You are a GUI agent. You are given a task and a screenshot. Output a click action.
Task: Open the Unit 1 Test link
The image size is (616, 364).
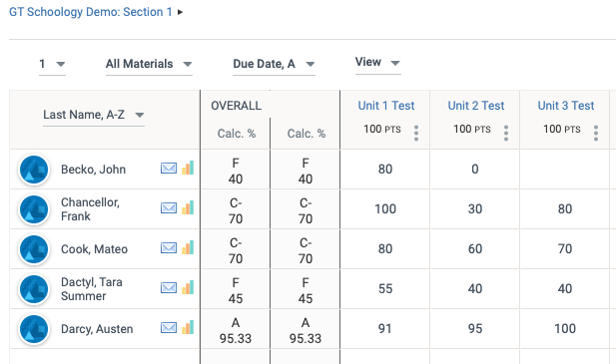[x=386, y=106]
